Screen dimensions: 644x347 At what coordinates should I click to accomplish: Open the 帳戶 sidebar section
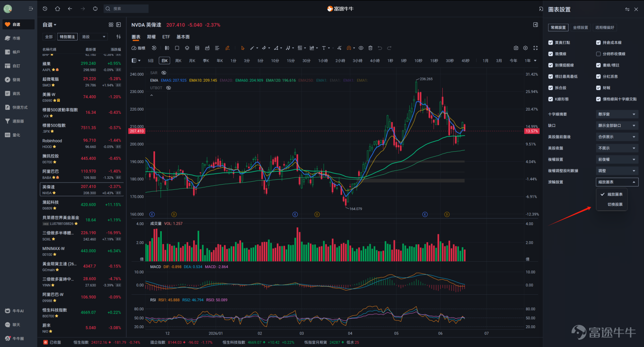tap(12, 52)
